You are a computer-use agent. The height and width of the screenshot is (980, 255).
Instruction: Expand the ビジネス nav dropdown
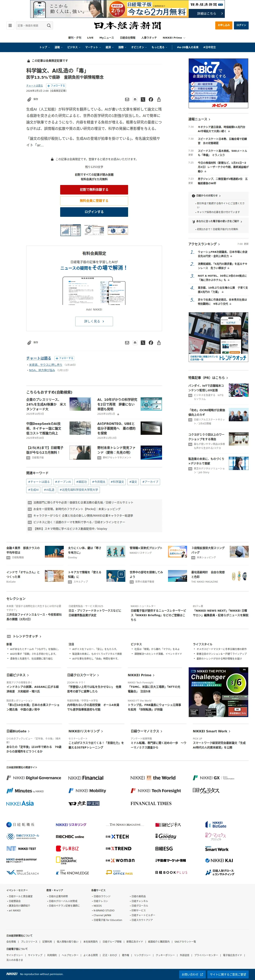click(74, 47)
